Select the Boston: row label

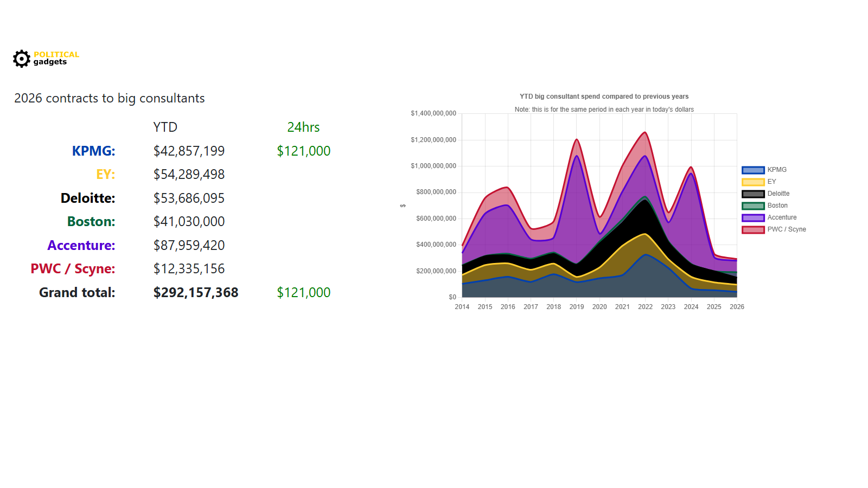click(91, 221)
